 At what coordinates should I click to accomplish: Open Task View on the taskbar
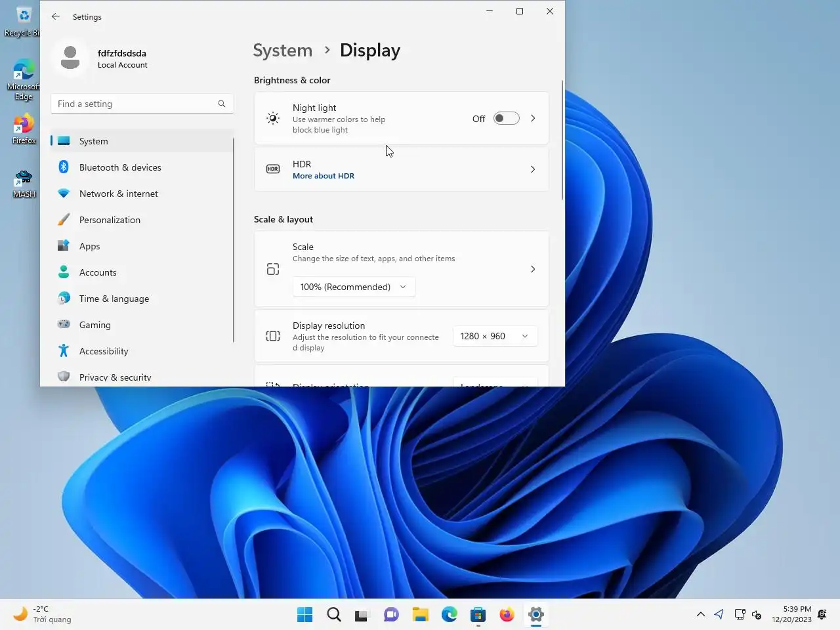coord(362,614)
